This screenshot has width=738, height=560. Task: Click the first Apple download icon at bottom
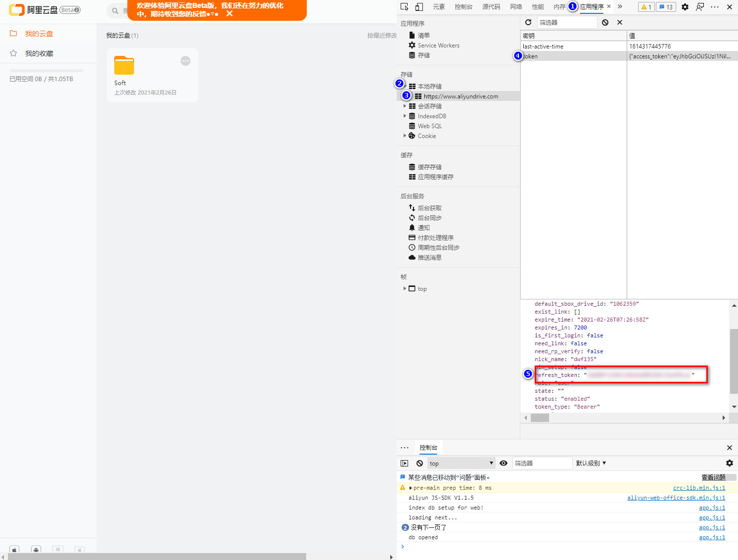click(14, 549)
